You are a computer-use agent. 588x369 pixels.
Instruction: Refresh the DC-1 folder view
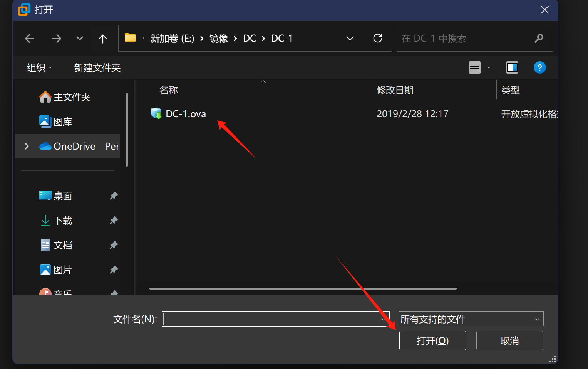(378, 38)
